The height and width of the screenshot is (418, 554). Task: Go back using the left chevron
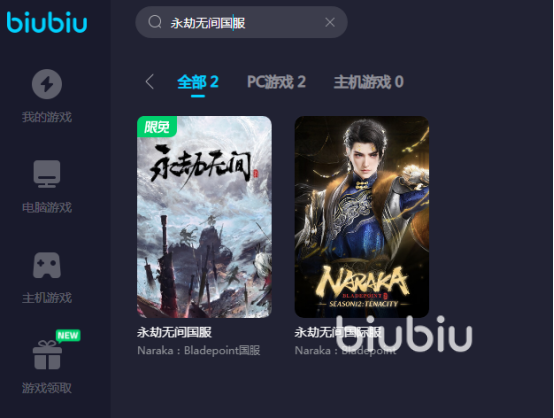149,82
